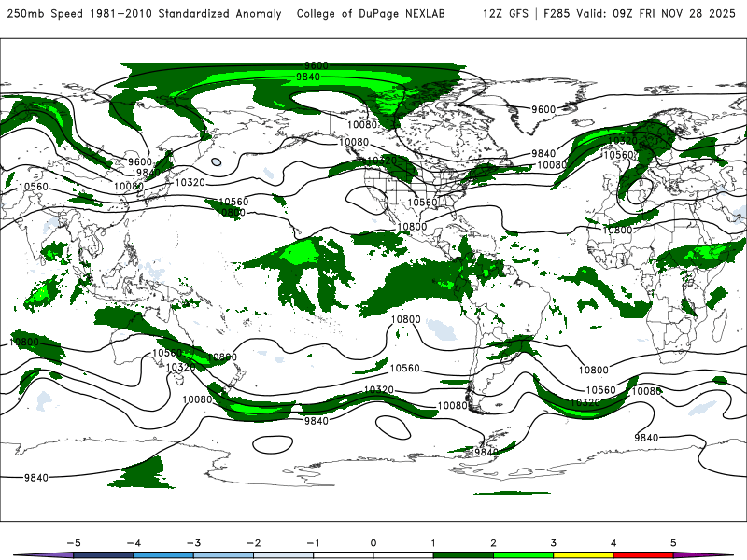This screenshot has width=747, height=560.
Task: Click the 10800 label in the South Atlantic
Action: [594, 370]
